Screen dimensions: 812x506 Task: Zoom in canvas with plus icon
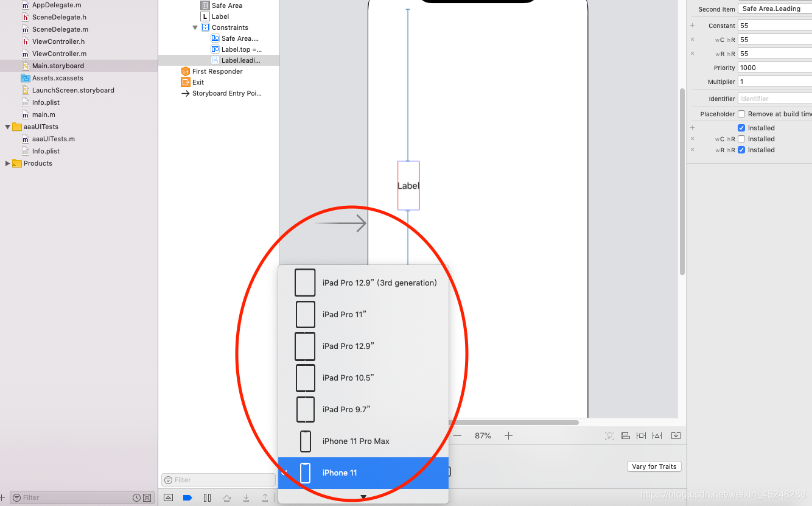click(508, 435)
